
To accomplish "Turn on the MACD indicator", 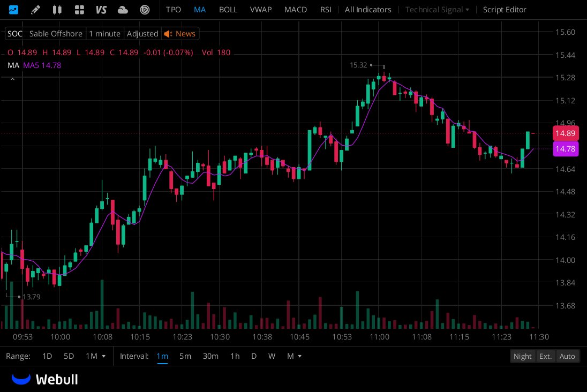I will click(x=295, y=10).
